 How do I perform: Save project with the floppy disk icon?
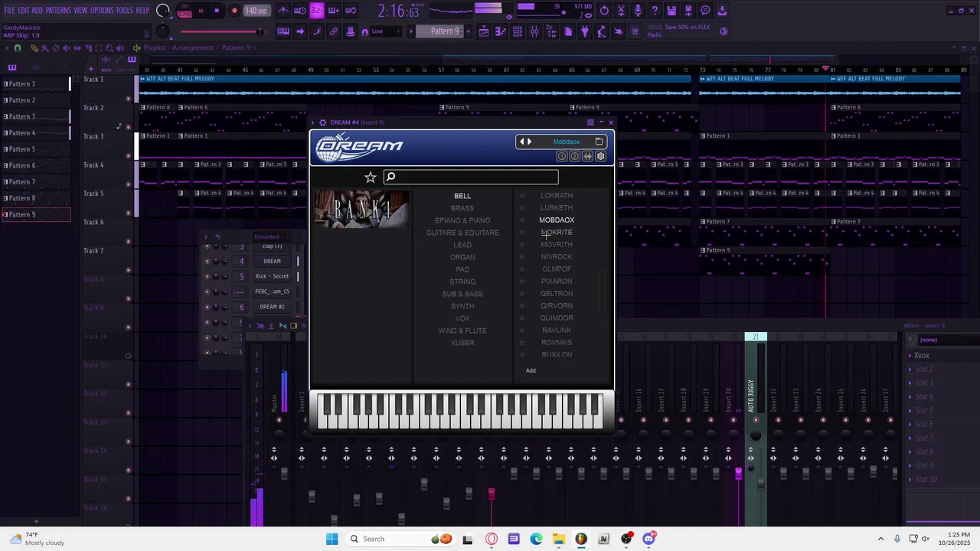671,11
